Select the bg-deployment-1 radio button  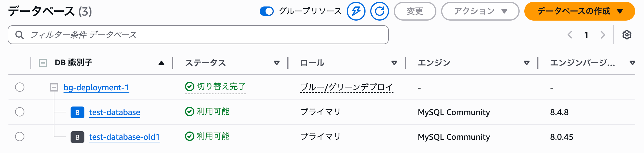click(x=20, y=87)
